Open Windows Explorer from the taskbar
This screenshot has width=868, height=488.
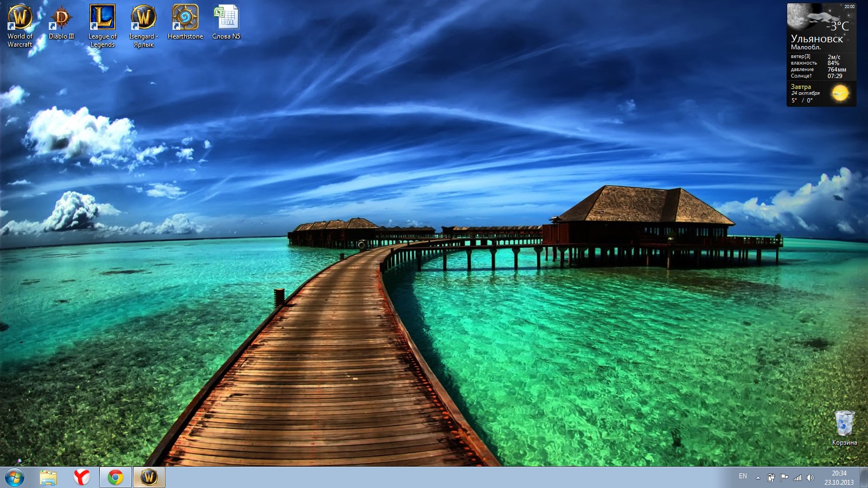click(48, 478)
